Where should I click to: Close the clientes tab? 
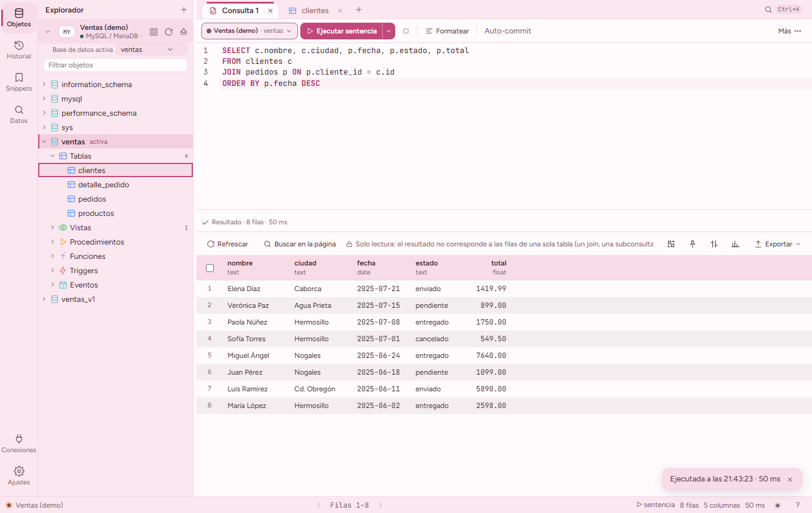(340, 11)
